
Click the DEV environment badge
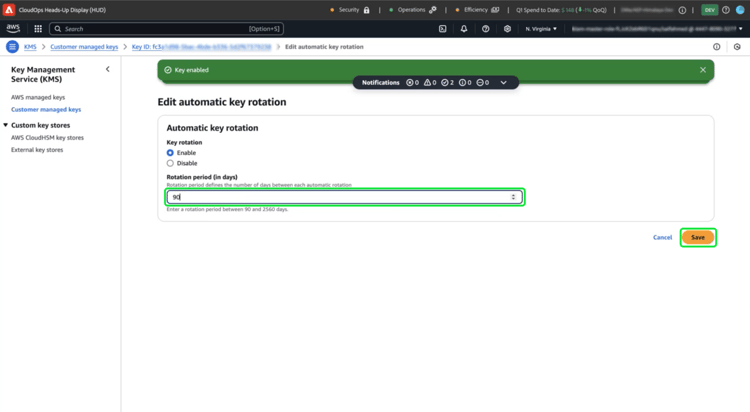click(x=709, y=10)
